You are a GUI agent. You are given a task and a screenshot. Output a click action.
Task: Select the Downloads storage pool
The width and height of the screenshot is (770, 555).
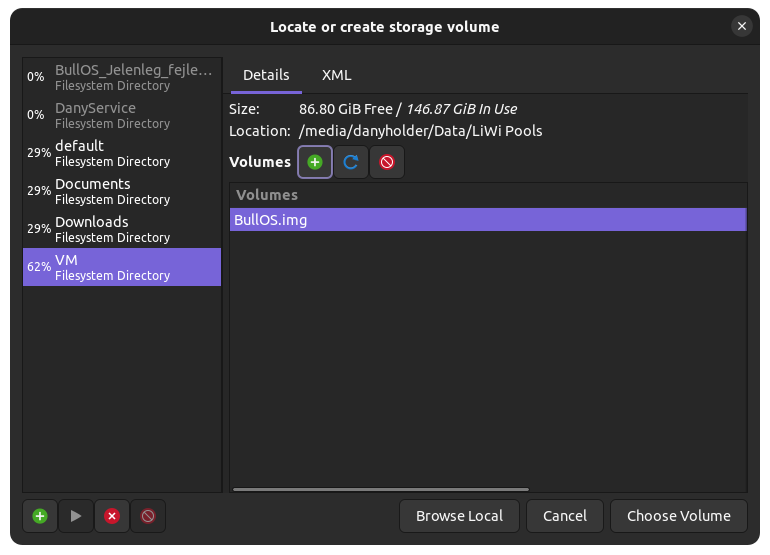click(122, 229)
